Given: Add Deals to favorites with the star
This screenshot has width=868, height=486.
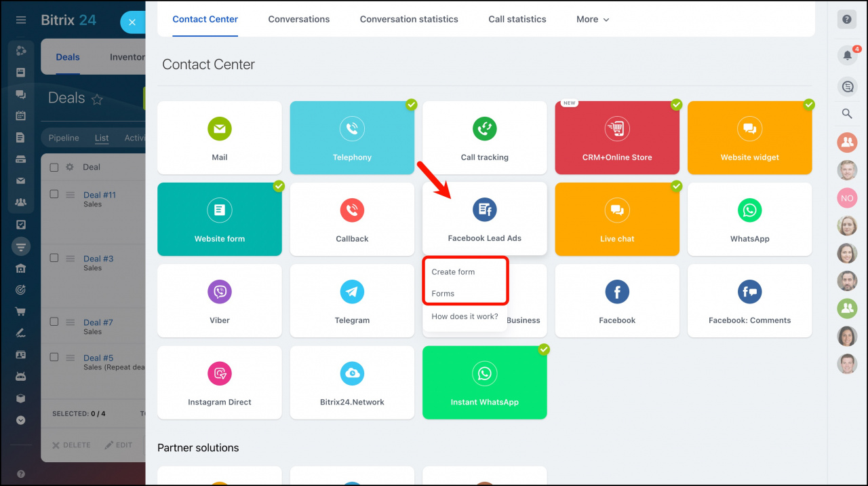Looking at the screenshot, I should coord(97,99).
